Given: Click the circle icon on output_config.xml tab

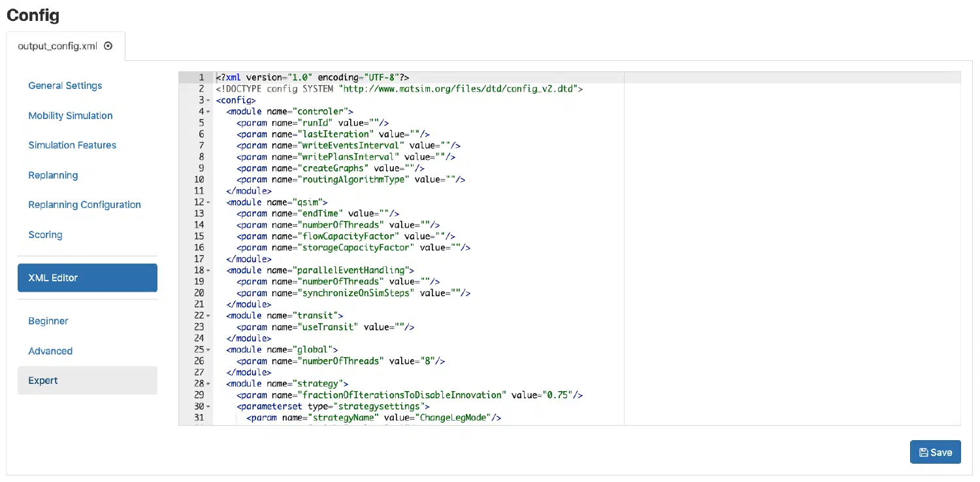Looking at the screenshot, I should (107, 46).
